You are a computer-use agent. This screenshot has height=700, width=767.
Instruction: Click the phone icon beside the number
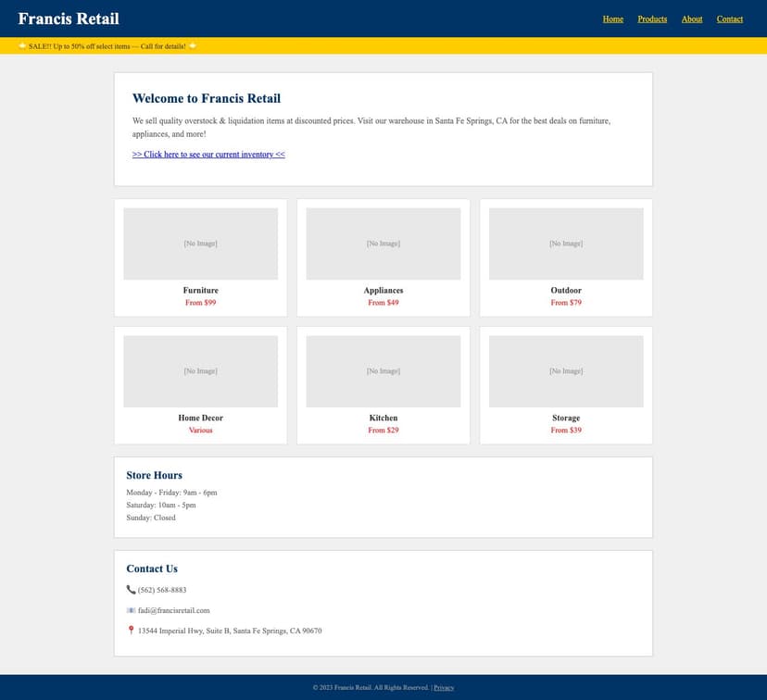(x=131, y=589)
